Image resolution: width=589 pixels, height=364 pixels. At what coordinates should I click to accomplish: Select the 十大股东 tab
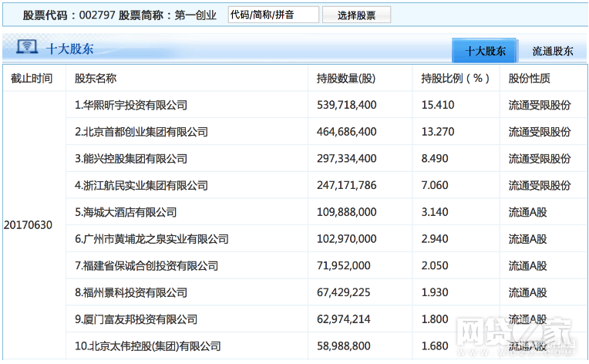tap(486, 51)
